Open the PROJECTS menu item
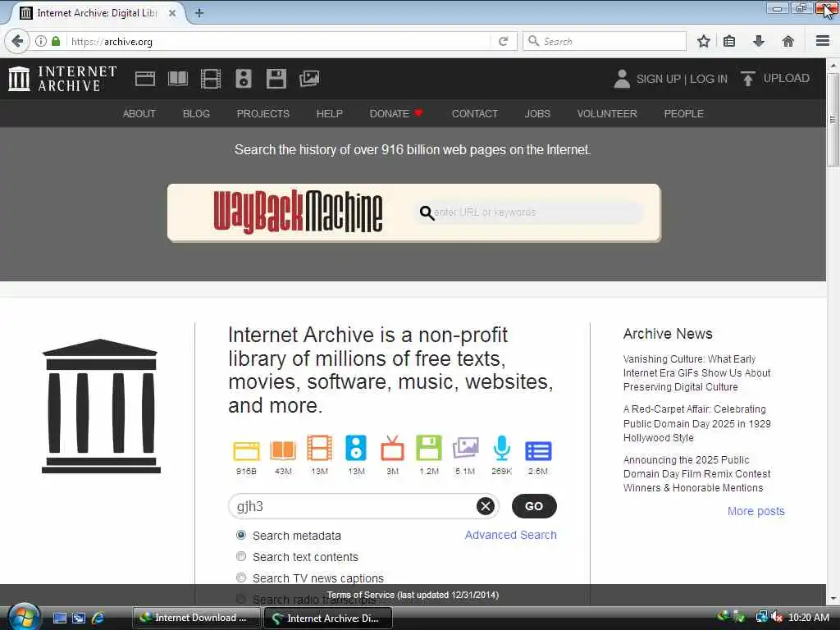840x630 pixels. [x=263, y=113]
